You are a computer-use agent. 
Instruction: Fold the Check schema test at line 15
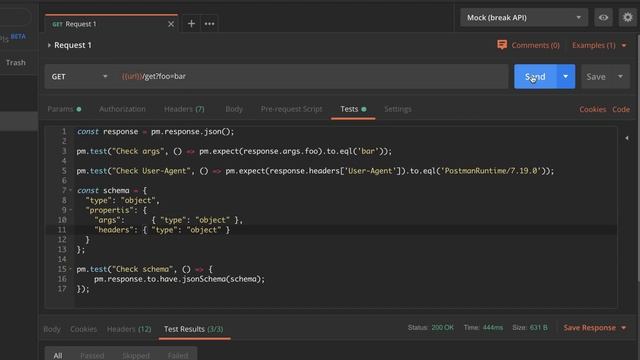pyautogui.click(x=70, y=269)
